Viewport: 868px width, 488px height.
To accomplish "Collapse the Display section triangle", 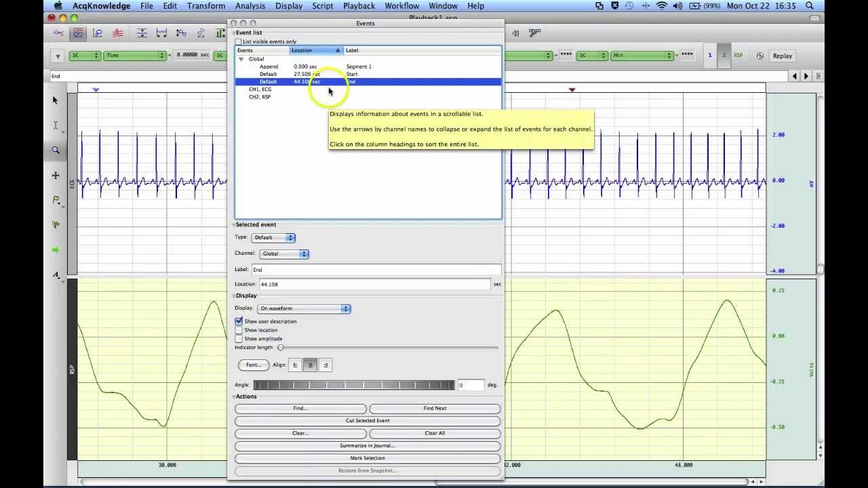I will pos(234,296).
